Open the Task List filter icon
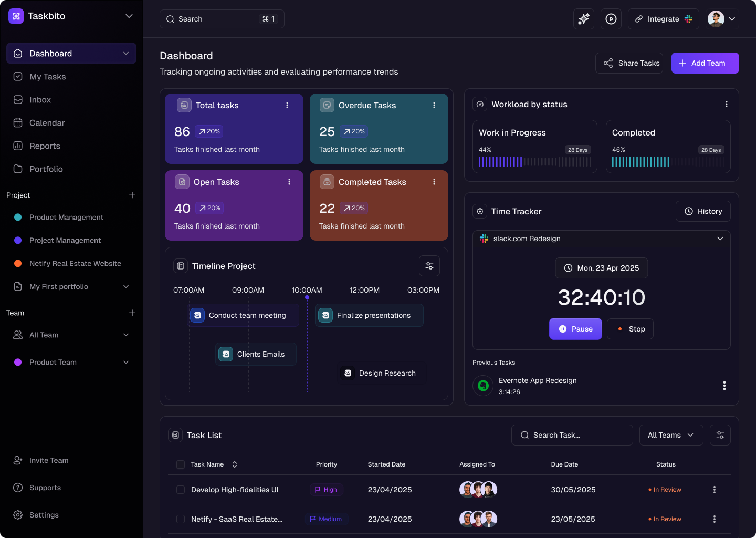This screenshot has width=756, height=538. point(720,435)
